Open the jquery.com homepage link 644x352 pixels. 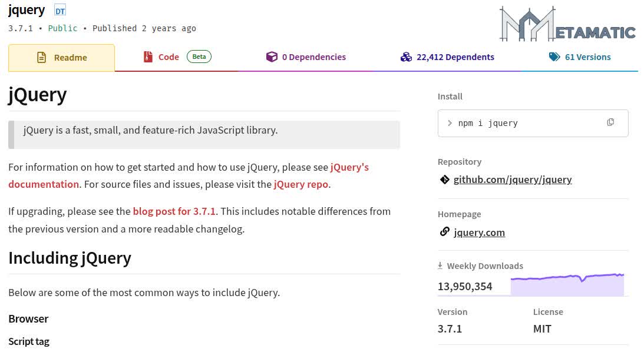point(479,232)
